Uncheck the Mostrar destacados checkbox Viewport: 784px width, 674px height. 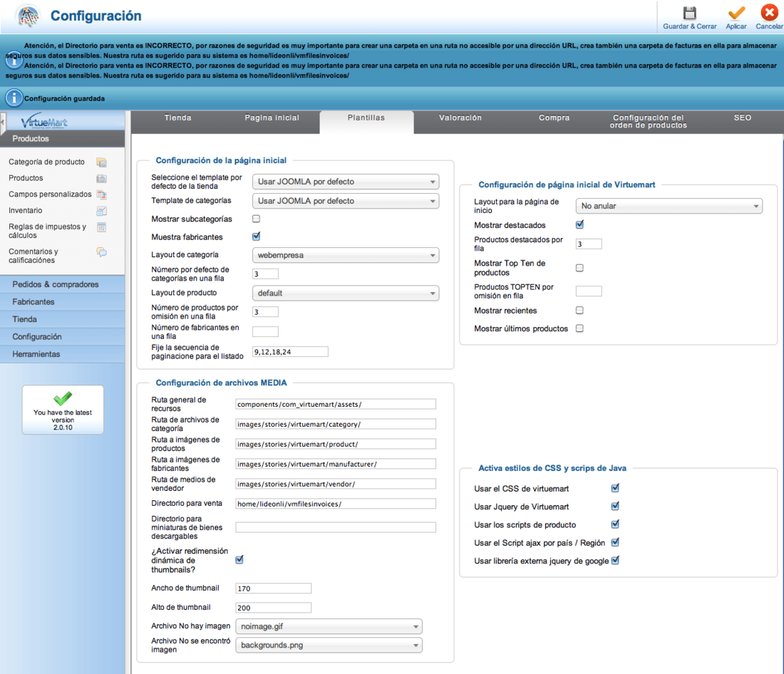[x=579, y=224]
